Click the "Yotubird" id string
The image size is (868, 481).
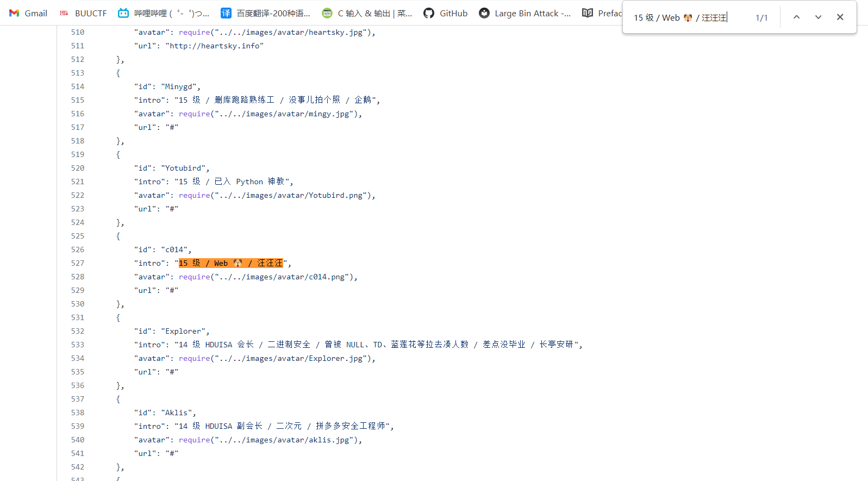(x=185, y=168)
